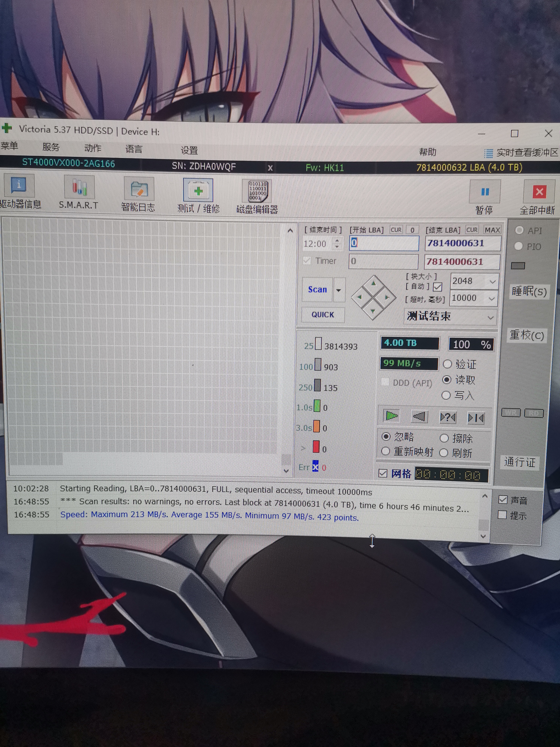Select the 忽略 ignore radio button
This screenshot has width=560, height=747.
tap(386, 436)
